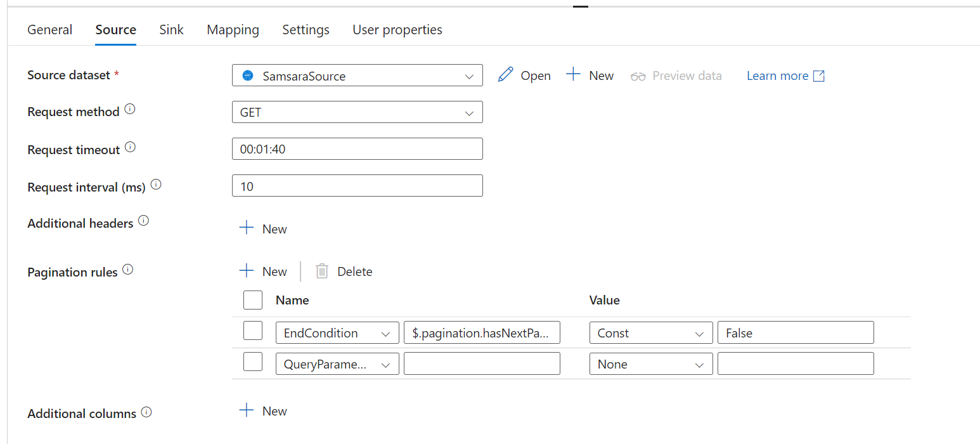Click the trash can Delete icon

pos(322,271)
